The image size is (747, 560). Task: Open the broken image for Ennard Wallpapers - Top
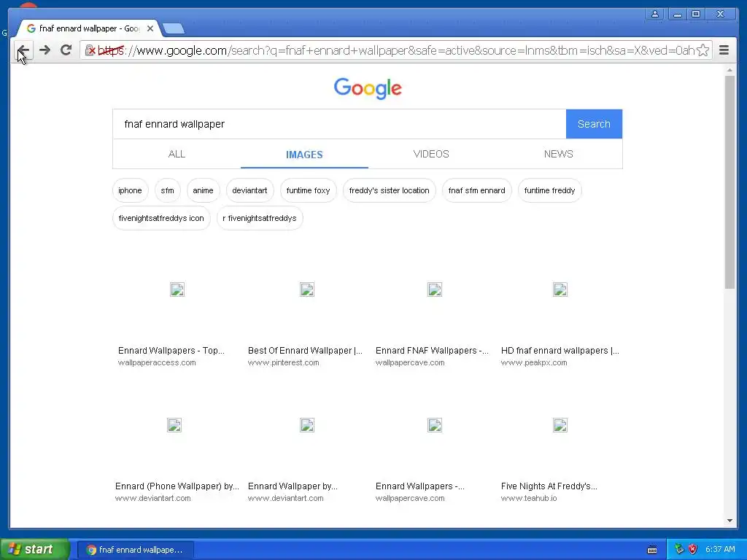[x=177, y=289]
